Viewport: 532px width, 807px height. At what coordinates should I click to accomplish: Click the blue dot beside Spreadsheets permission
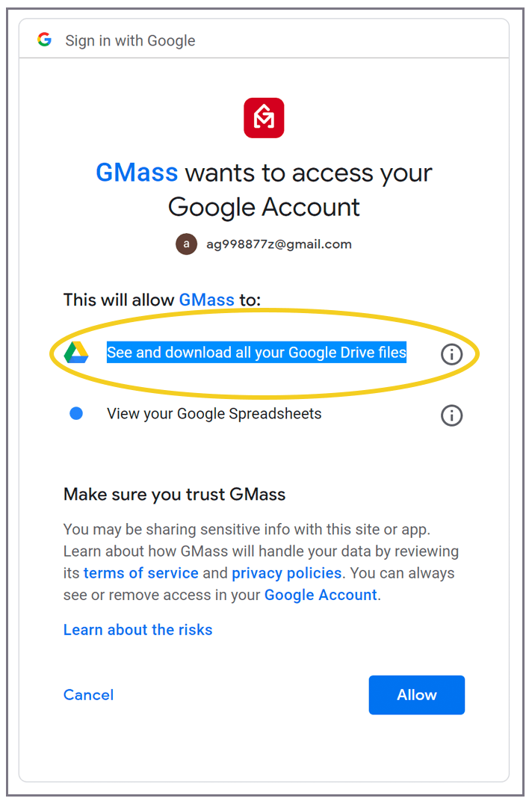tap(76, 413)
